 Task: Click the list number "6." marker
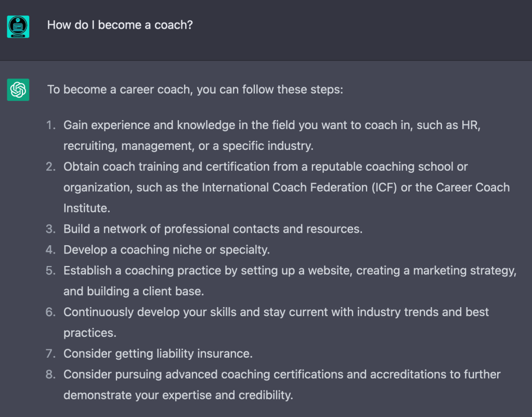(50, 312)
